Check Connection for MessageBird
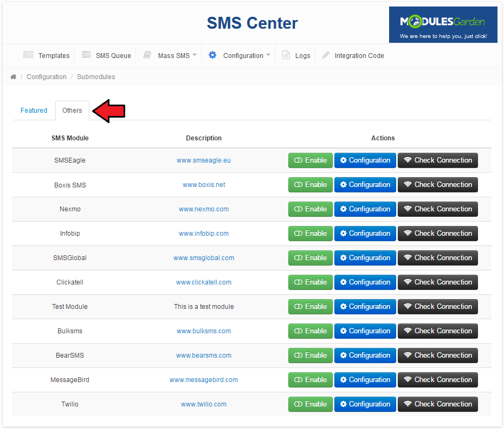 pyautogui.click(x=438, y=380)
